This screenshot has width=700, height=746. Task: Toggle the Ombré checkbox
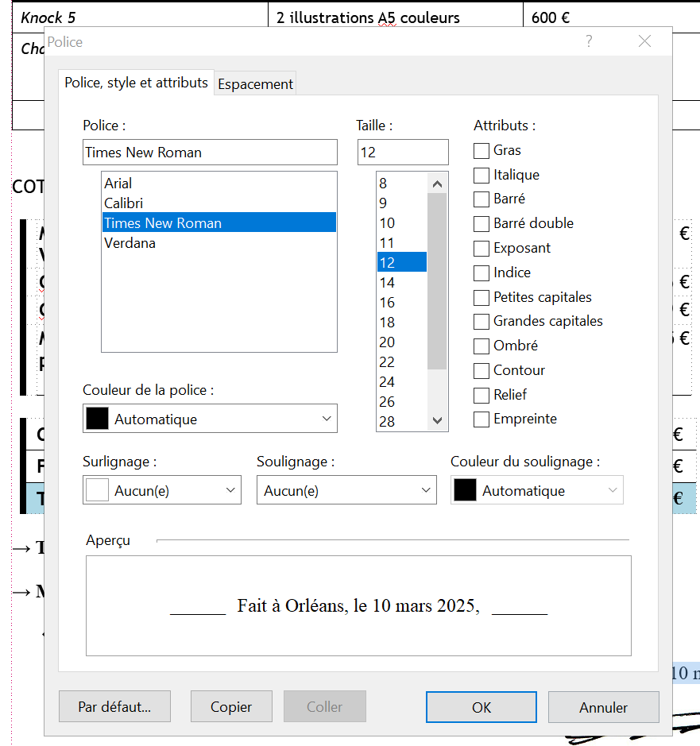[481, 346]
